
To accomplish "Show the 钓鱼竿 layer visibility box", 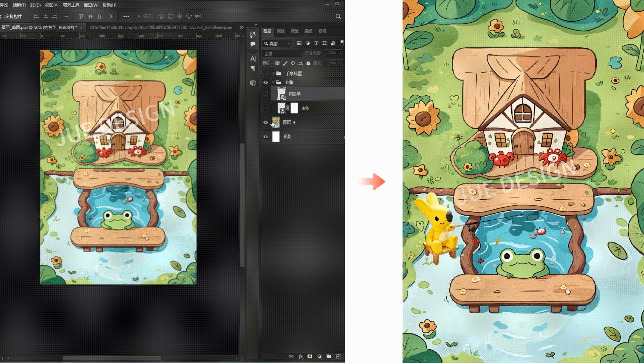I will [x=266, y=94].
